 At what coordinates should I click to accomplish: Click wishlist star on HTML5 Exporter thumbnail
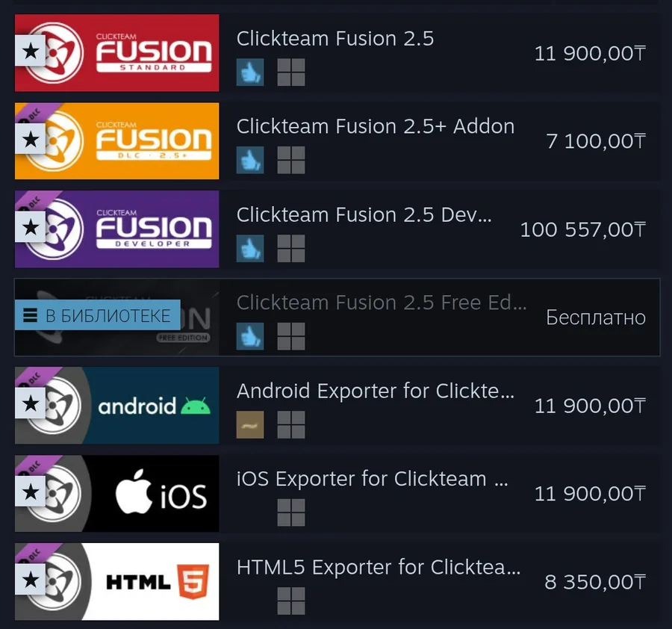click(x=30, y=580)
